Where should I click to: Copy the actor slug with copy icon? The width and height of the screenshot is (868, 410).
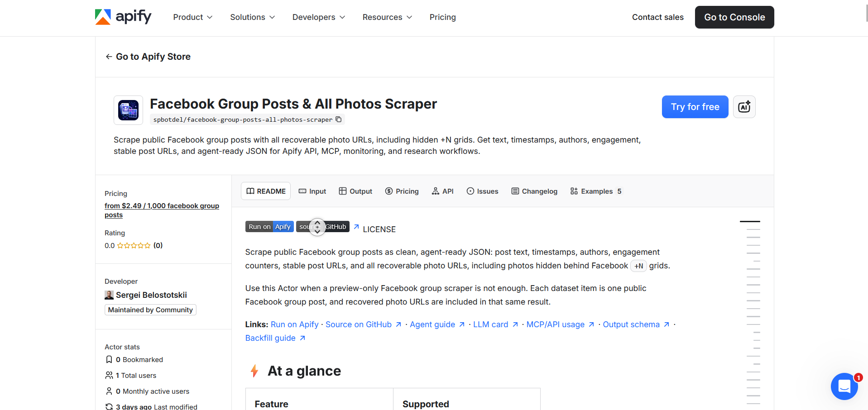pos(338,119)
